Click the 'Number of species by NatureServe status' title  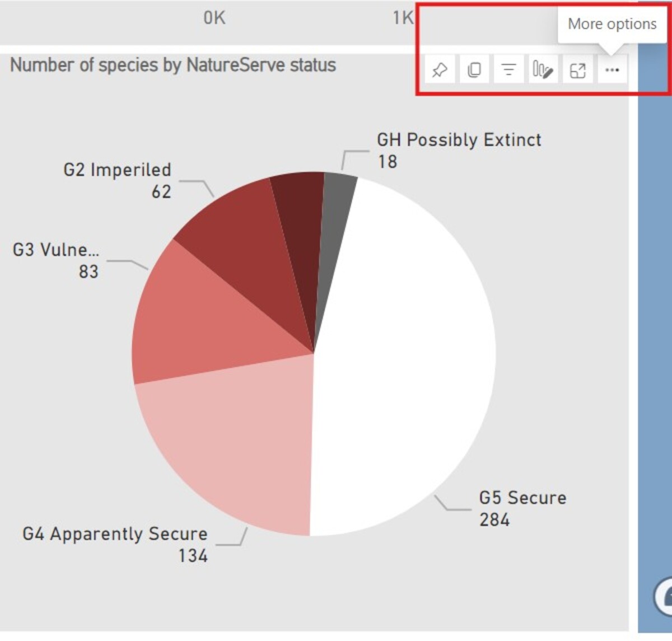tap(173, 65)
